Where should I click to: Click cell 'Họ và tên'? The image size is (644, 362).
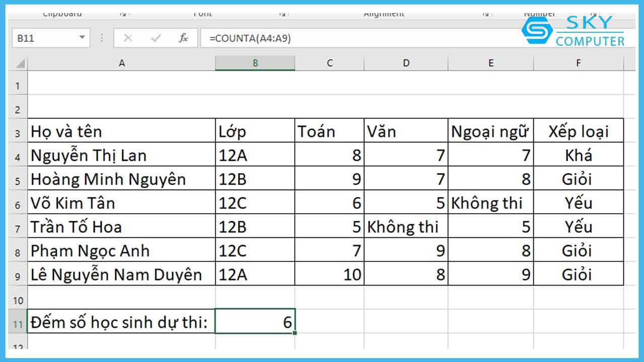[x=121, y=131]
